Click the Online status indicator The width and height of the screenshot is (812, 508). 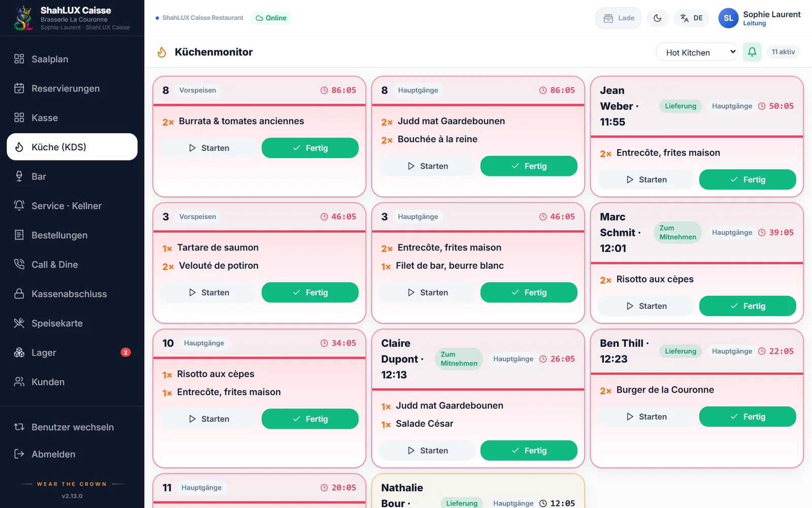tap(271, 18)
